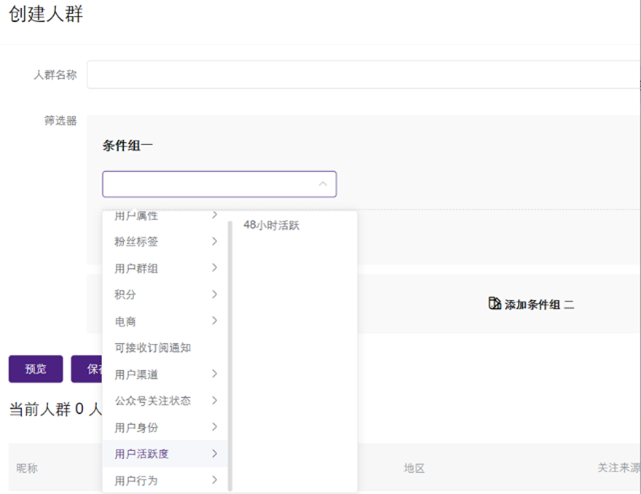The image size is (641, 494).
Task: Expand the 积分 chevron arrow
Action: 214,294
